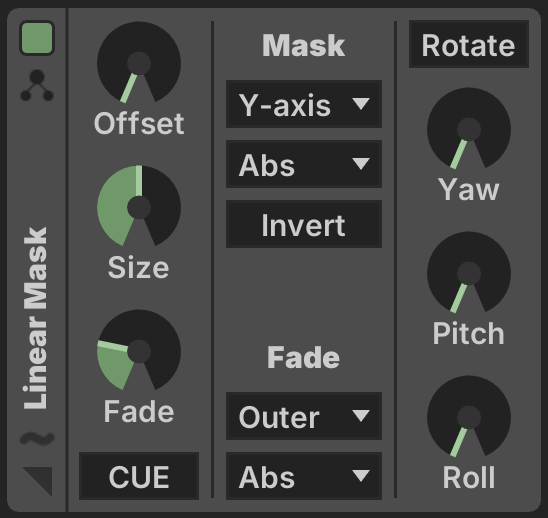The width and height of the screenshot is (548, 518).
Task: Click the Fade knob
Action: coord(139,351)
